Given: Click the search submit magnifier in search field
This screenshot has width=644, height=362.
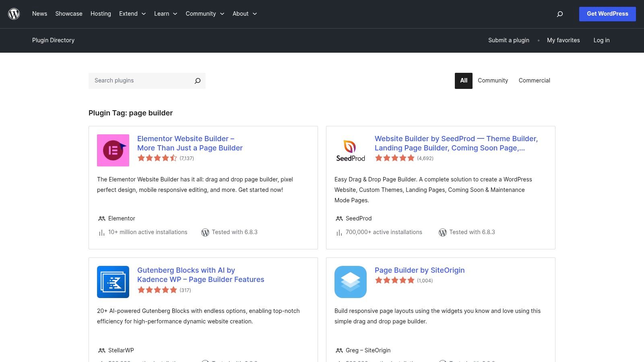Looking at the screenshot, I should pyautogui.click(x=197, y=80).
